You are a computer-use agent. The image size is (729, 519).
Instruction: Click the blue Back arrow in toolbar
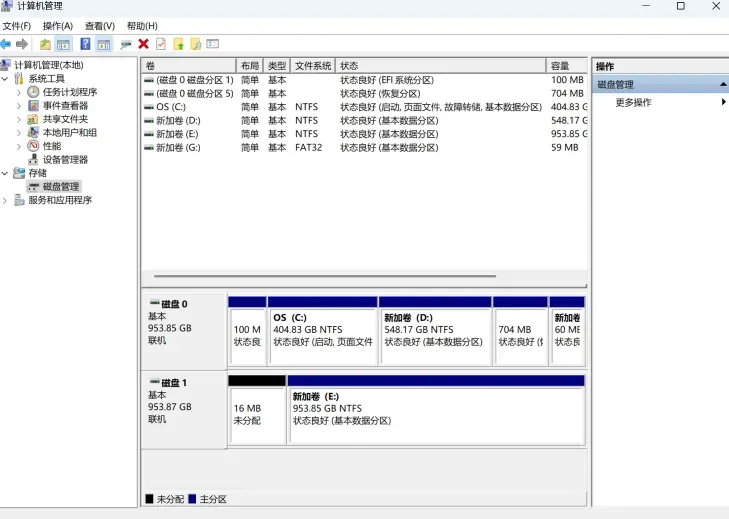pos(6,44)
